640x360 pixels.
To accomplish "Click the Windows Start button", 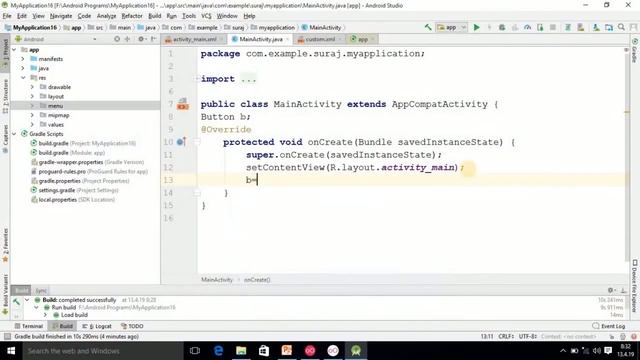I will pos(11,351).
